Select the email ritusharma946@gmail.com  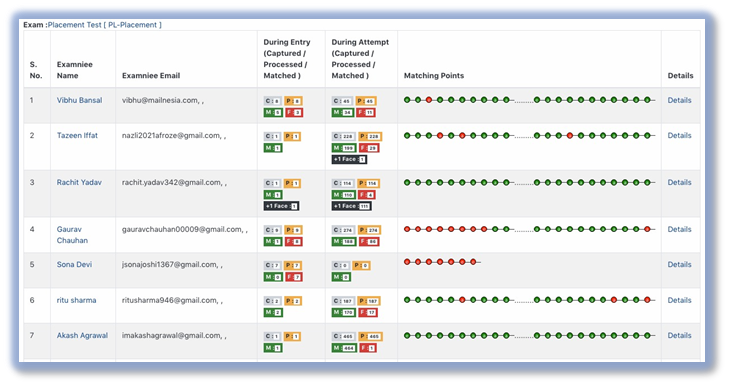click(169, 300)
